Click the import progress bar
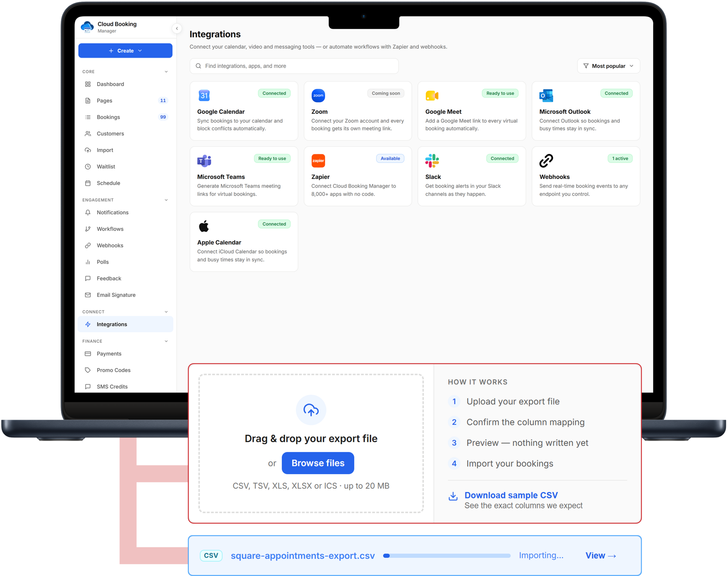Viewport: 728px width, 576px height. pyautogui.click(x=447, y=556)
